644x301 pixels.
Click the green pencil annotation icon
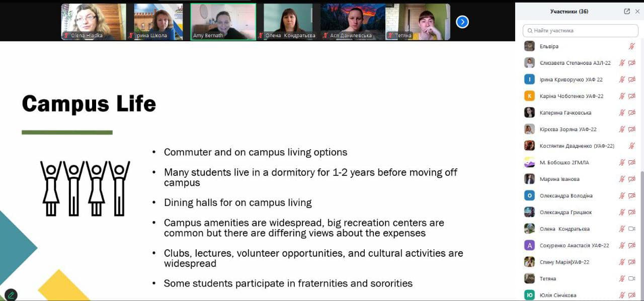pyautogui.click(x=11, y=295)
